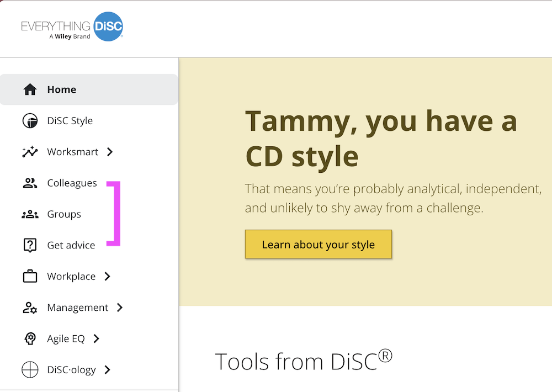The image size is (552, 392).
Task: Click the Get advice question icon
Action: [x=30, y=245]
